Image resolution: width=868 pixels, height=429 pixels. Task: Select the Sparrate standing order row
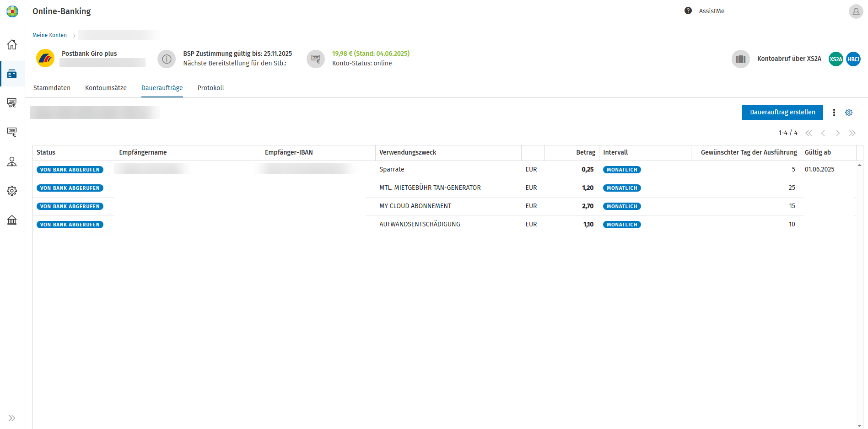tap(444, 170)
